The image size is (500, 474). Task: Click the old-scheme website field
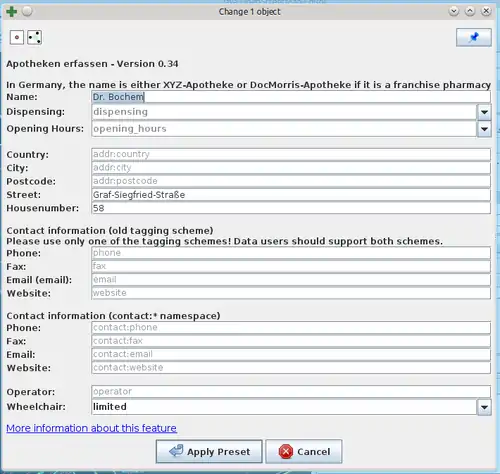[291, 293]
